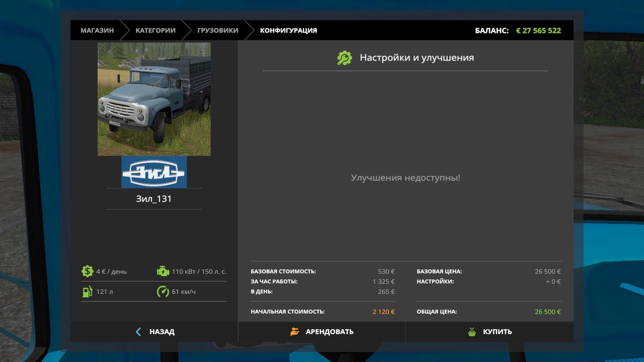Click the total price 26 500 € value
This screenshot has height=362, width=644.
click(547, 312)
